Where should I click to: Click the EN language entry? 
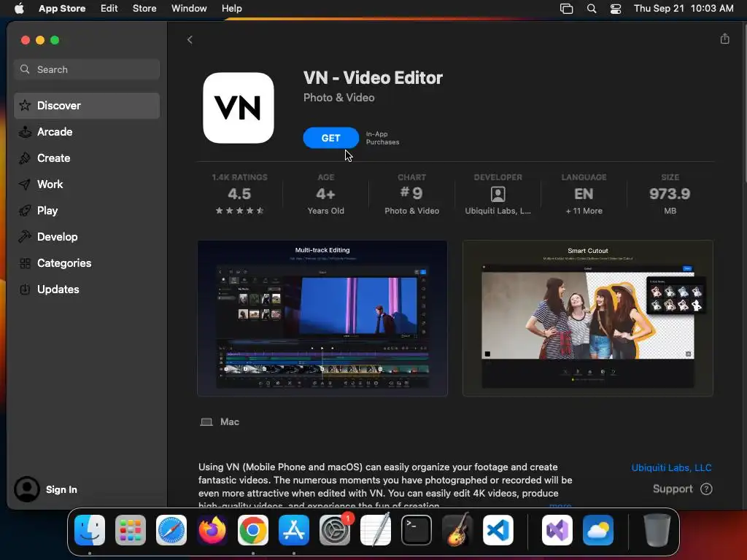[584, 194]
